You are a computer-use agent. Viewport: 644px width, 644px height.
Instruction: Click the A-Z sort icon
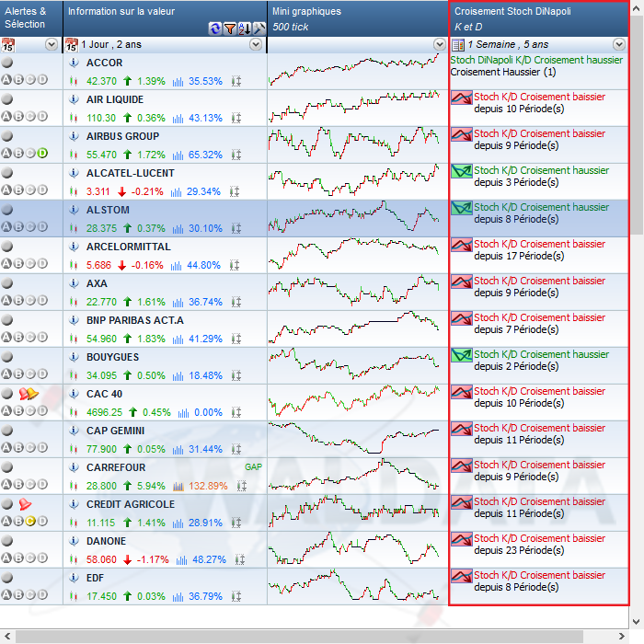[245, 29]
